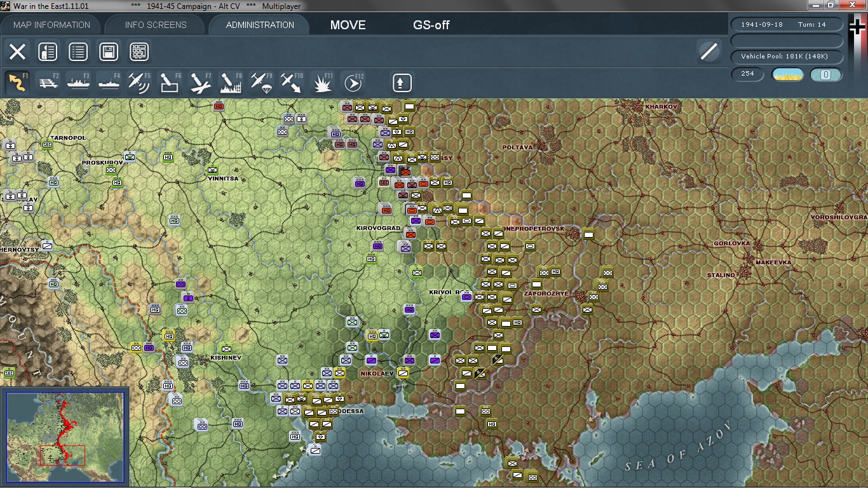Click the 1941-09-18 Turn 14 date field
This screenshot has width=868, height=488.
(x=787, y=24)
